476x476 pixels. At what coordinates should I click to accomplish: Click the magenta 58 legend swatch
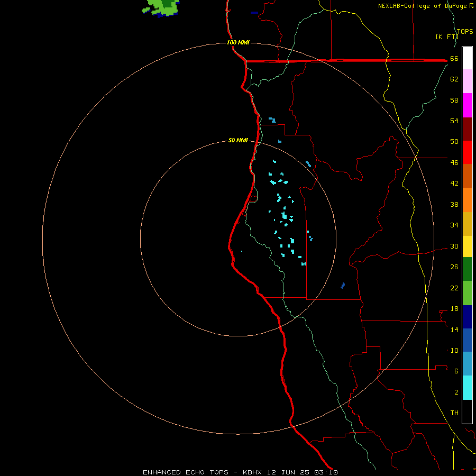[x=467, y=105]
